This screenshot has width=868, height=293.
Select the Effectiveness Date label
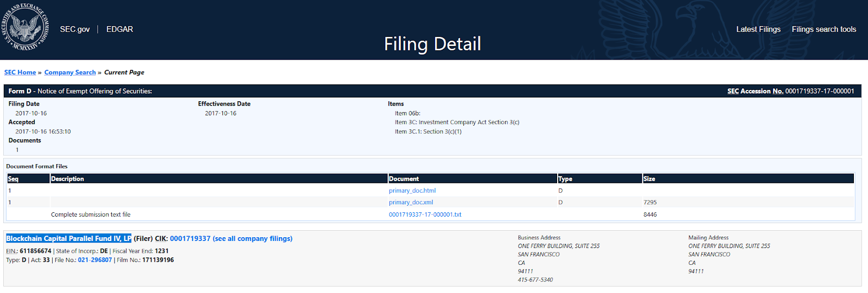point(224,104)
